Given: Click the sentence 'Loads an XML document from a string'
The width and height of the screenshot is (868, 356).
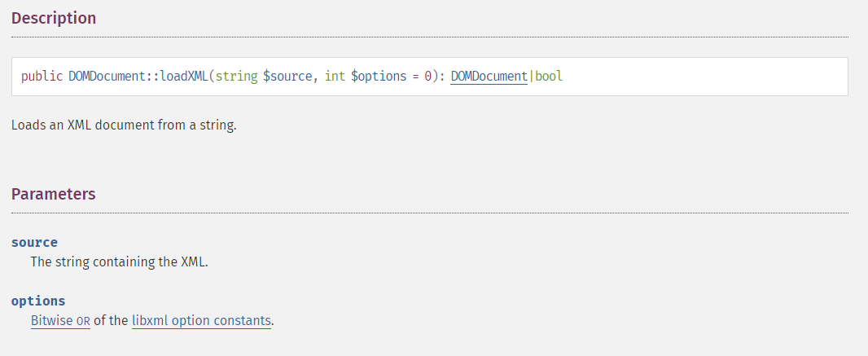Looking at the screenshot, I should pos(124,125).
